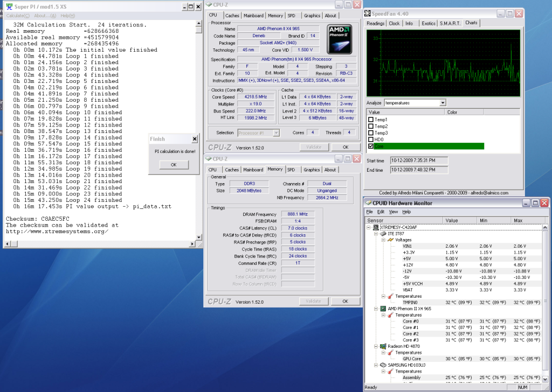Uncheck the Core checkbox in SpeedFan

[370, 146]
